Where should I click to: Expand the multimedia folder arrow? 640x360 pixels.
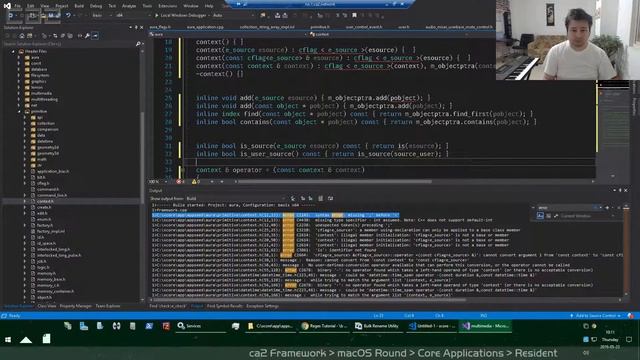pyautogui.click(x=19, y=93)
